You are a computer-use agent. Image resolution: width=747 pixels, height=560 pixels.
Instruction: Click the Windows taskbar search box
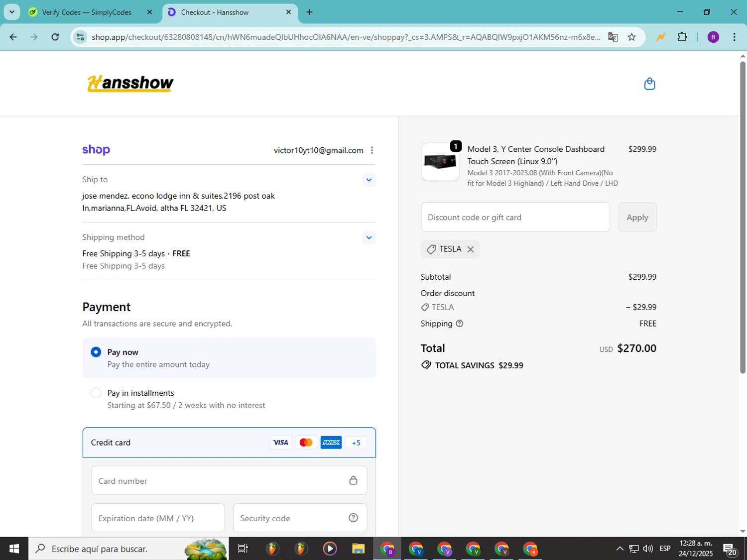click(x=128, y=549)
